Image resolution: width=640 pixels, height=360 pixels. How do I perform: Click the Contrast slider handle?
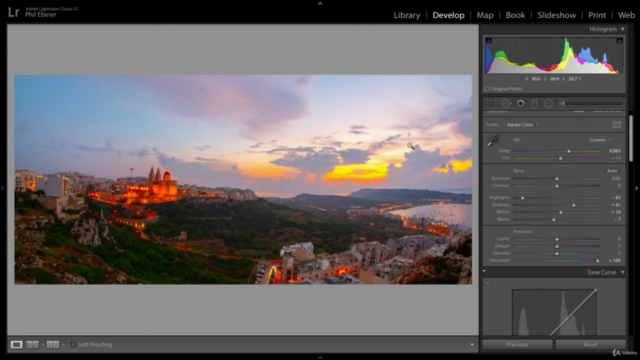point(557,186)
